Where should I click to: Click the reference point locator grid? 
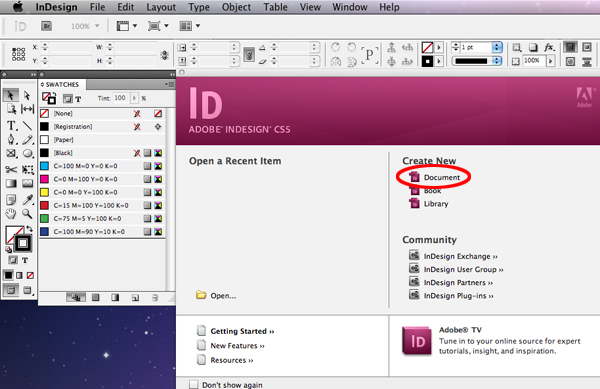(18, 54)
